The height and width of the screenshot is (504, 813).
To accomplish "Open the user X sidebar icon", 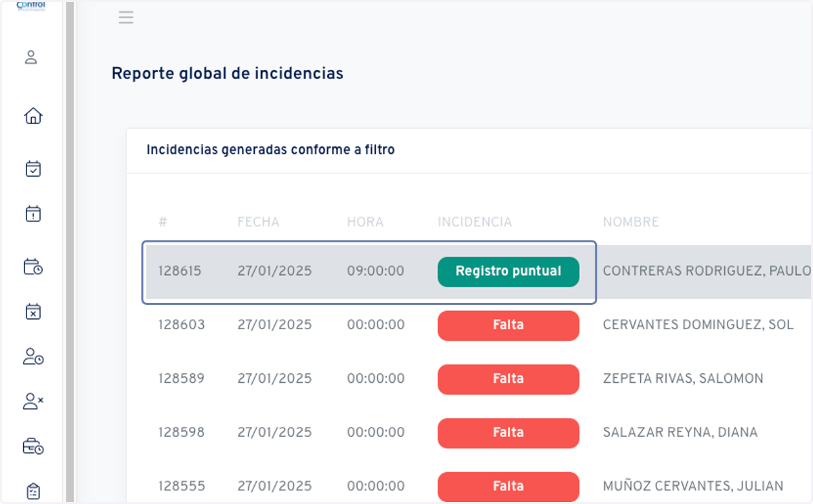I will tap(33, 401).
